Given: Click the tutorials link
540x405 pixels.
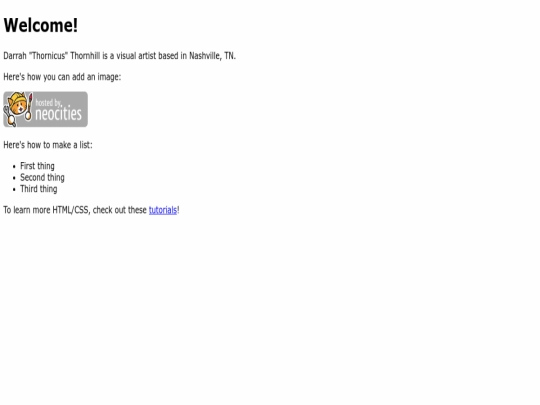Looking at the screenshot, I should click(163, 210).
